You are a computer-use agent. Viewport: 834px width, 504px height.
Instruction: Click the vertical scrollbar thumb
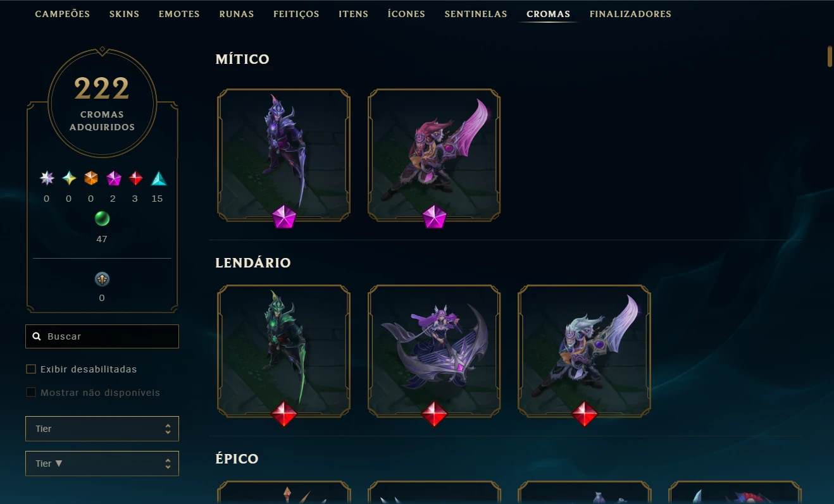coord(830,56)
